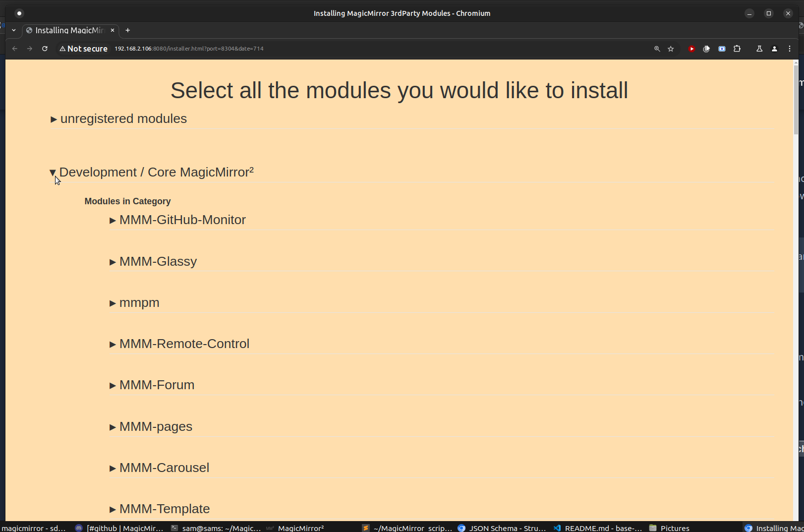
Task: Open the profile avatar icon
Action: [774, 49]
